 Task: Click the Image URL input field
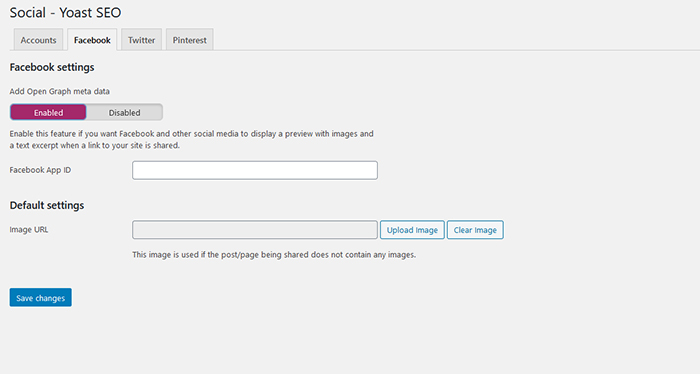point(255,230)
